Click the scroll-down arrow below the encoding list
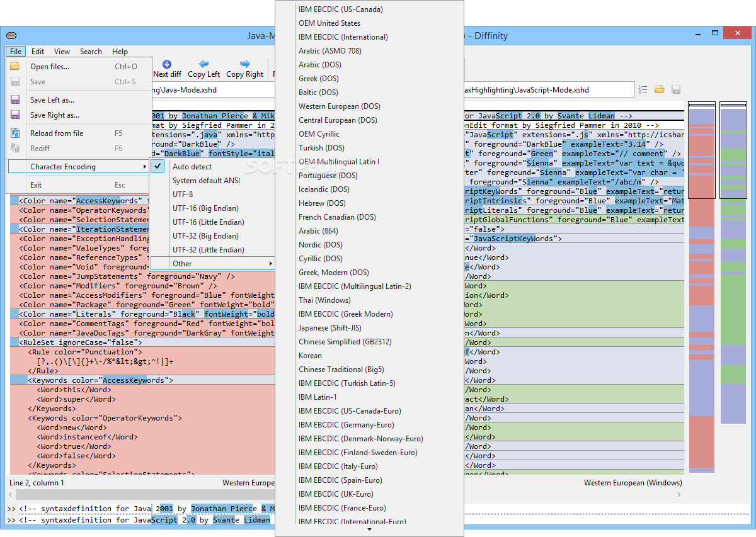 369,529
